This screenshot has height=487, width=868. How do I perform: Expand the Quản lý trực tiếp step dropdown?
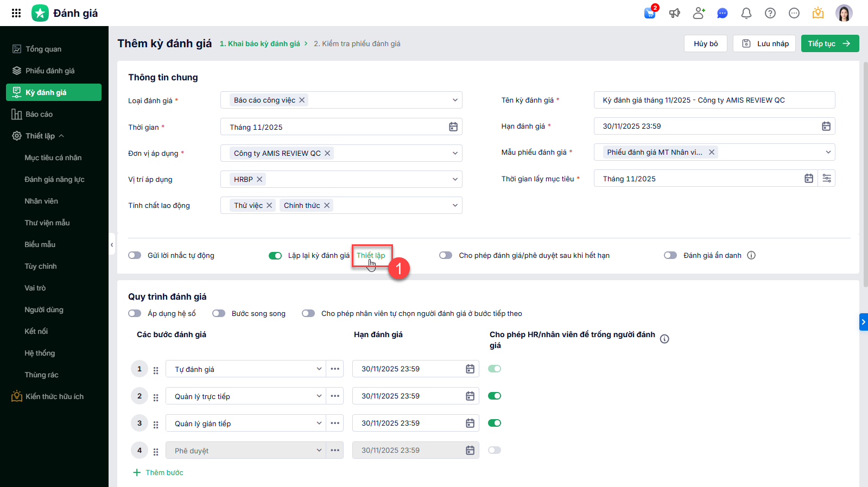coord(319,396)
